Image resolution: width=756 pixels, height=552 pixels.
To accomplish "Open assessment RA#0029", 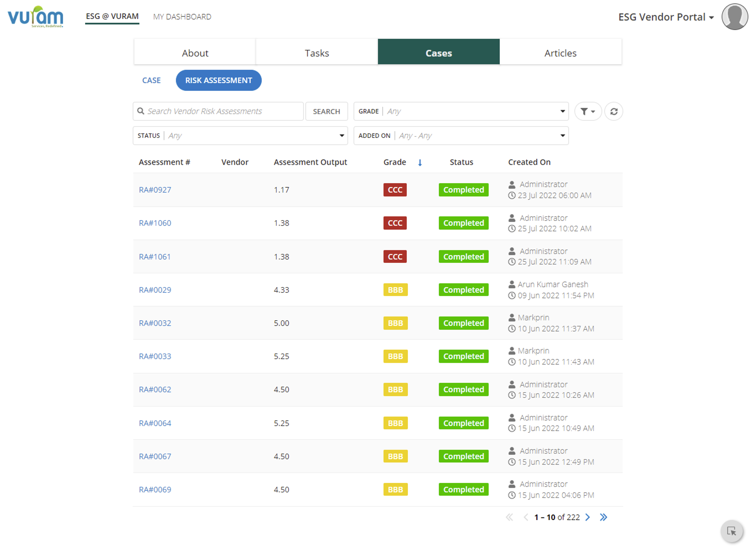I will pos(155,290).
